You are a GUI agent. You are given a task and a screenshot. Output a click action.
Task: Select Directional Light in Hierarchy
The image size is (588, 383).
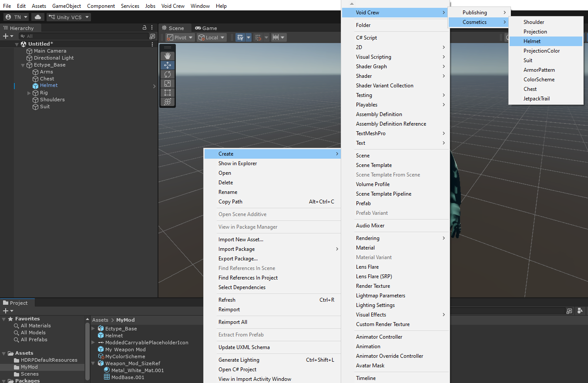tap(54, 58)
